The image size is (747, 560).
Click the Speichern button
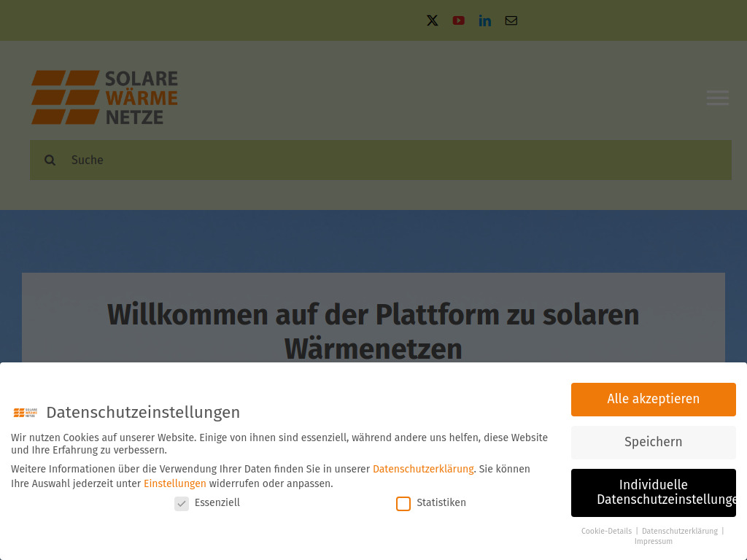[x=653, y=442]
